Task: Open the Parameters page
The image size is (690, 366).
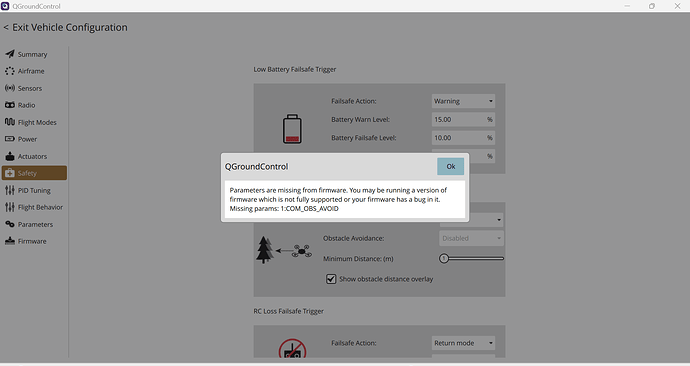Action: coord(34,224)
